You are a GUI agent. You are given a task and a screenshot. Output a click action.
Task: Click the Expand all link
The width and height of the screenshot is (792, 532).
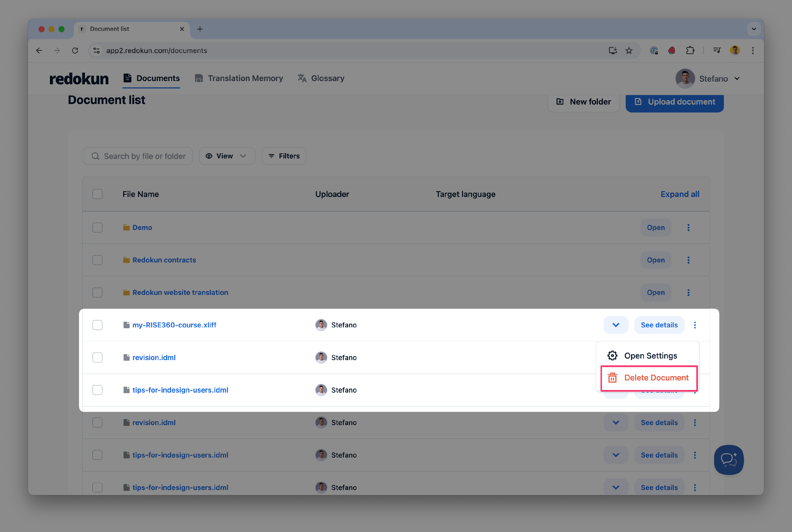680,194
